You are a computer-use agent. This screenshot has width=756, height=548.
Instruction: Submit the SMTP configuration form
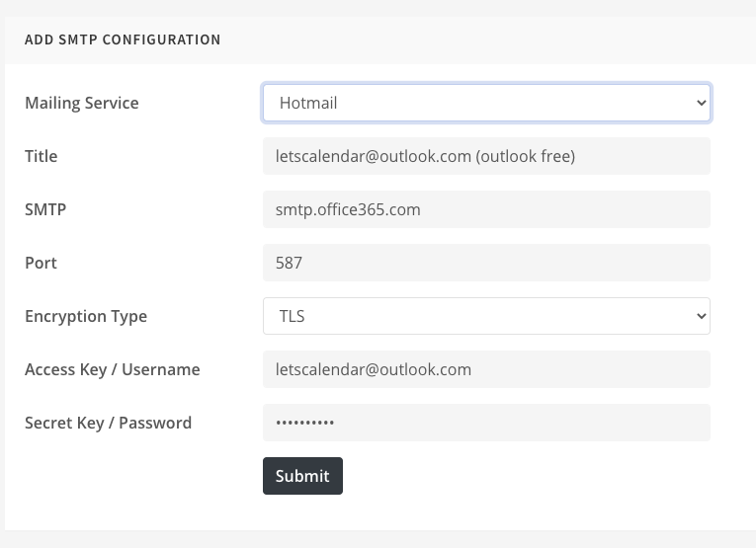302,476
